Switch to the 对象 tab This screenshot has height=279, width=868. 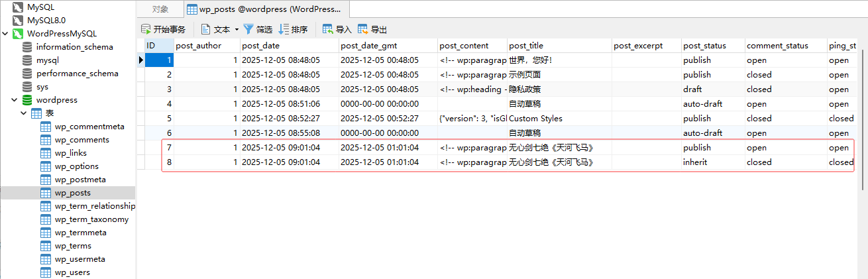tap(160, 9)
